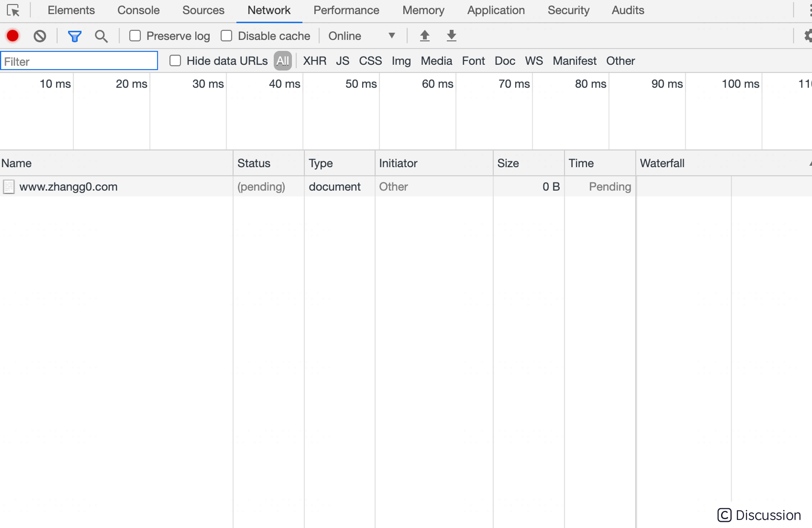Sort by Type column header

point(340,163)
